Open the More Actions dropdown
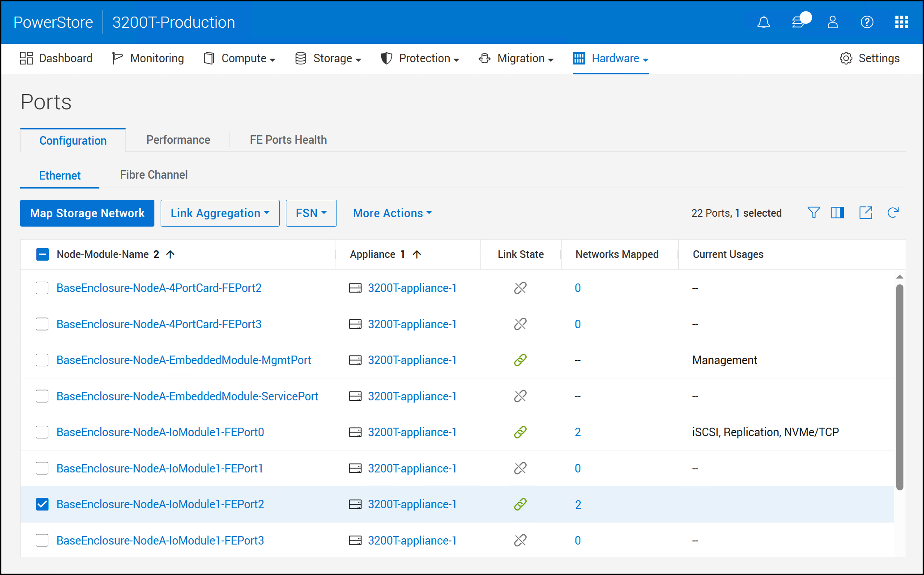Screen dimensions: 924x575 click(x=392, y=213)
